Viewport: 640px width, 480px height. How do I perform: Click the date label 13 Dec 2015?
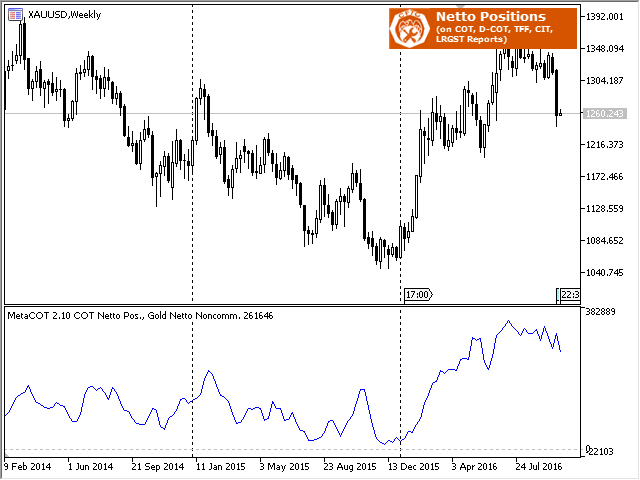pos(413,467)
